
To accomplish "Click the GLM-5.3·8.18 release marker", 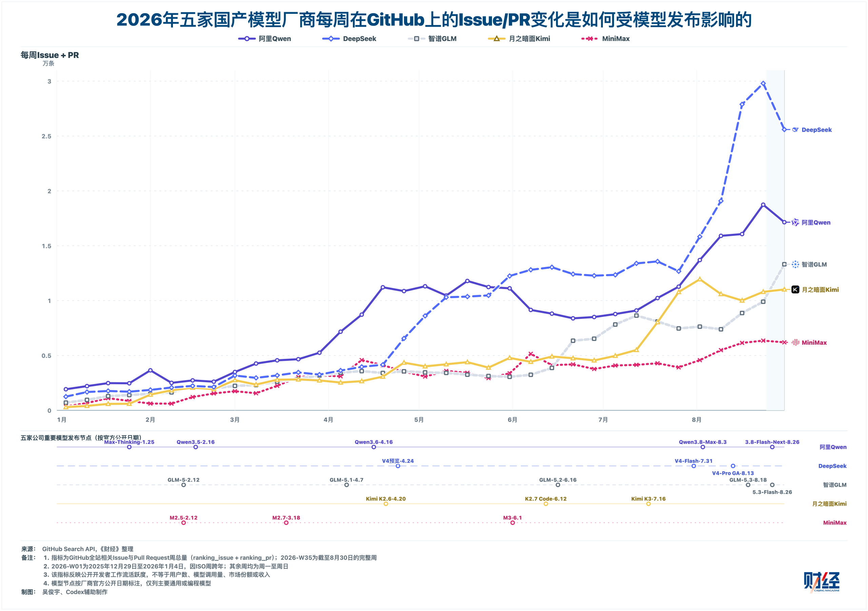I will point(748,485).
